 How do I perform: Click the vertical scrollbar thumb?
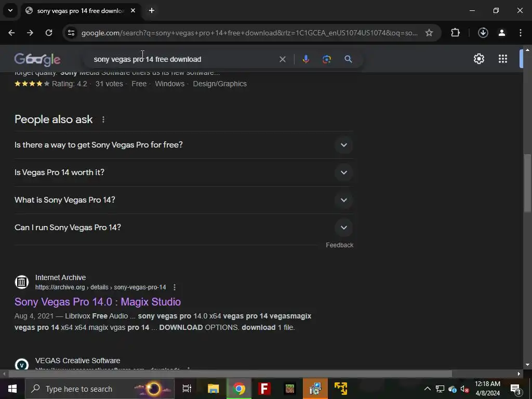pyautogui.click(x=527, y=183)
